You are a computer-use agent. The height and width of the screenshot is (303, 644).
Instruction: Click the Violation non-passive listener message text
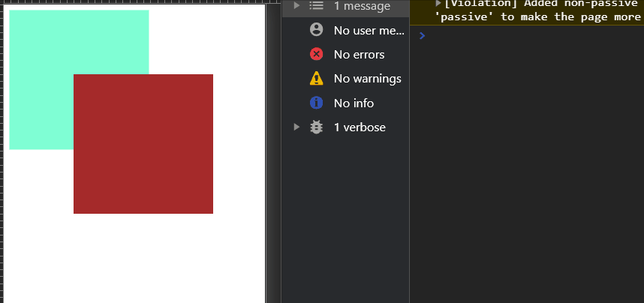point(539,10)
